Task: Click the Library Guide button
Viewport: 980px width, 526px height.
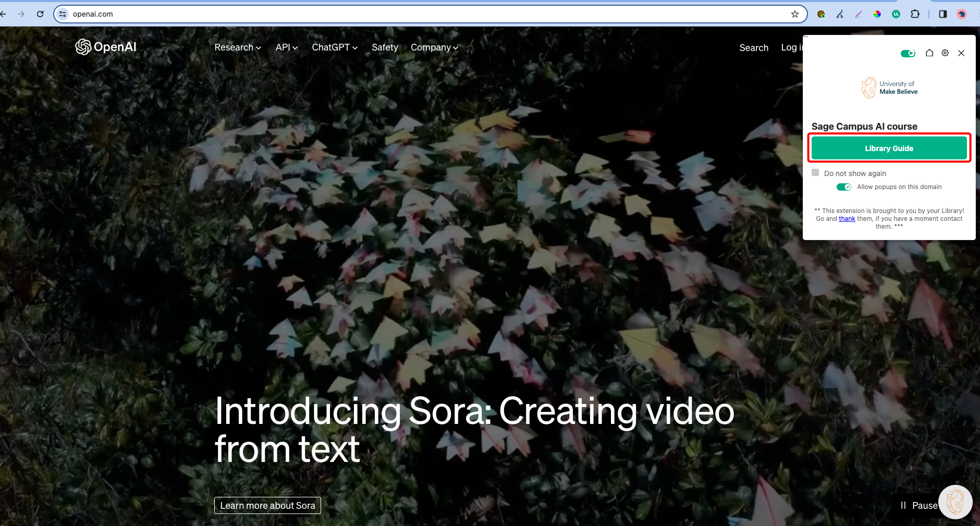Action: tap(889, 148)
